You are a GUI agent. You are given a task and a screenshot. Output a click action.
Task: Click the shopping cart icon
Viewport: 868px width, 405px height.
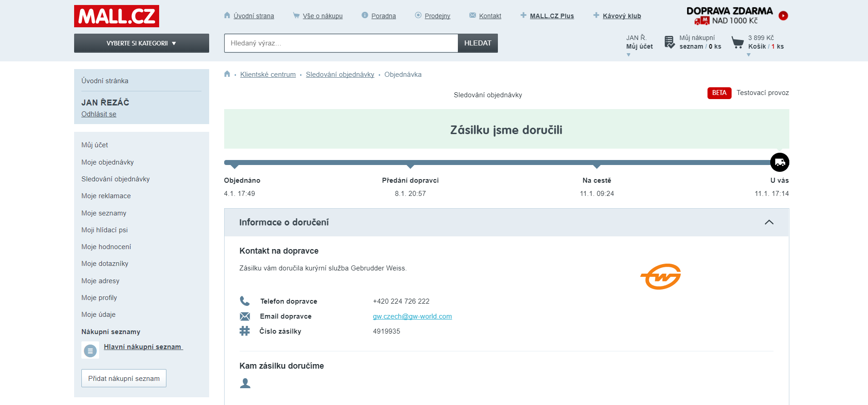pos(738,42)
